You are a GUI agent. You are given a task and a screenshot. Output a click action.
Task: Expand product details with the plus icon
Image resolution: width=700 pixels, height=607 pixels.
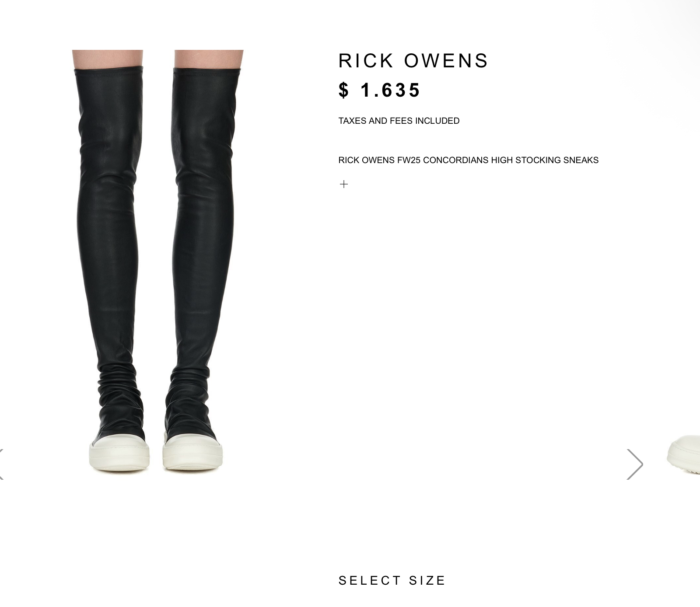point(344,184)
